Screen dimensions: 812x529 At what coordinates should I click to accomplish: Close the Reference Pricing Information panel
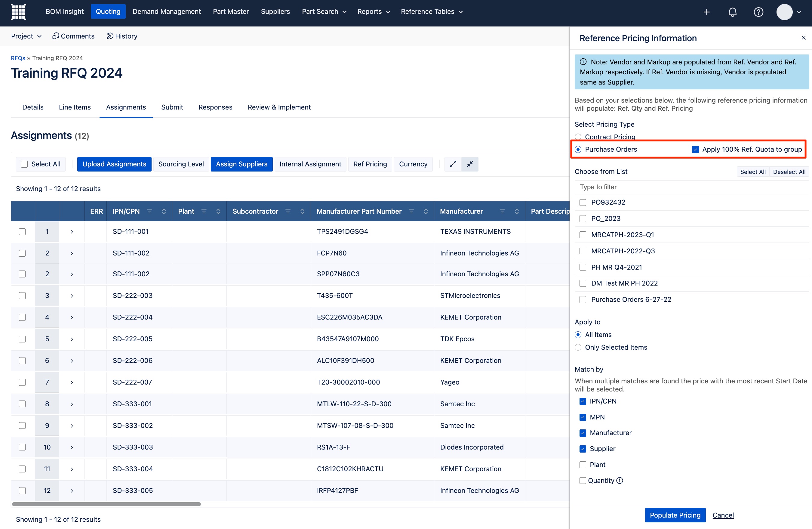pyautogui.click(x=804, y=38)
